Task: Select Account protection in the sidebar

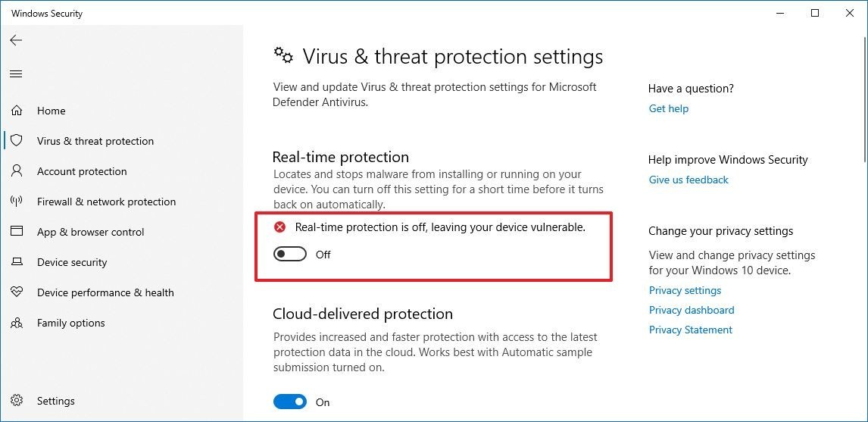Action: [122, 171]
